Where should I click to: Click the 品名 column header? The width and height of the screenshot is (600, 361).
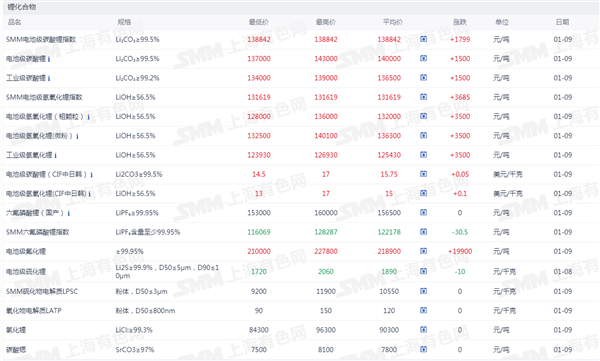coord(15,22)
